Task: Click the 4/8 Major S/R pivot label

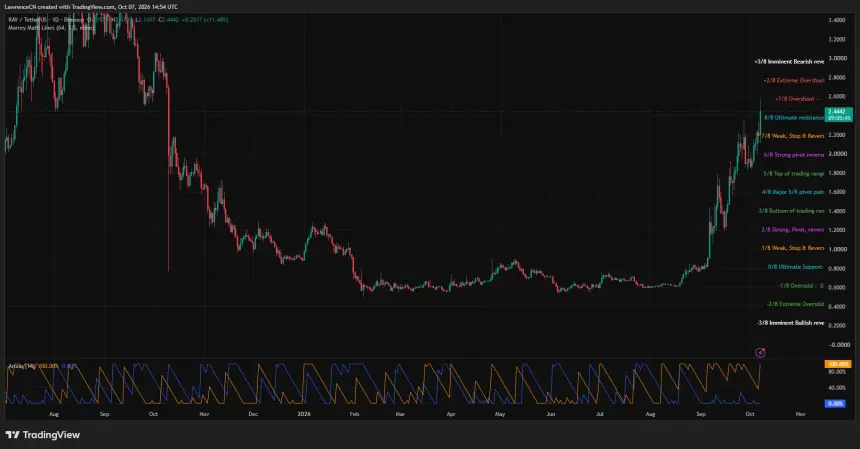Action: [793, 192]
